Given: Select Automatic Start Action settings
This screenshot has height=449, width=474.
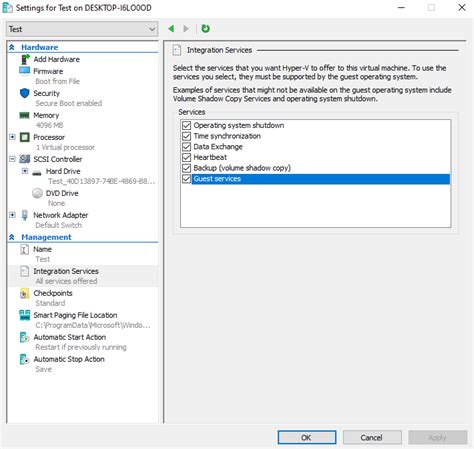Looking at the screenshot, I should click(70, 337).
